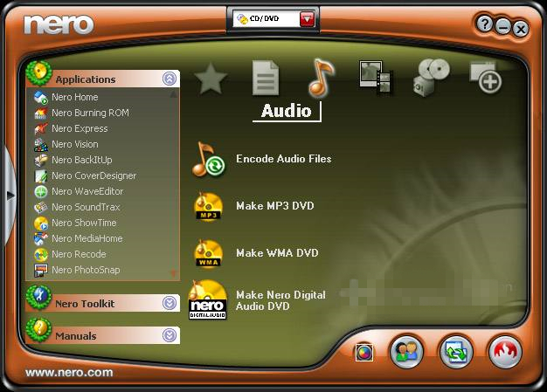Click the red Nero flame button
The height and width of the screenshot is (392, 547).
(505, 352)
